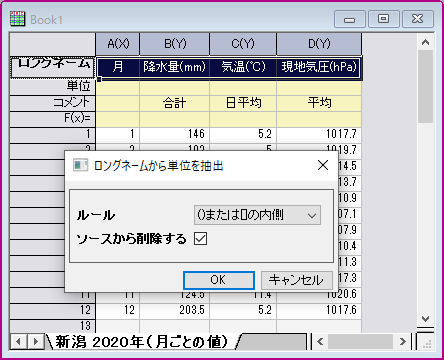Image resolution: width=444 pixels, height=360 pixels.
Task: Select the 新潟 2020年(月ごとの値) sheet tab
Action: tap(142, 342)
